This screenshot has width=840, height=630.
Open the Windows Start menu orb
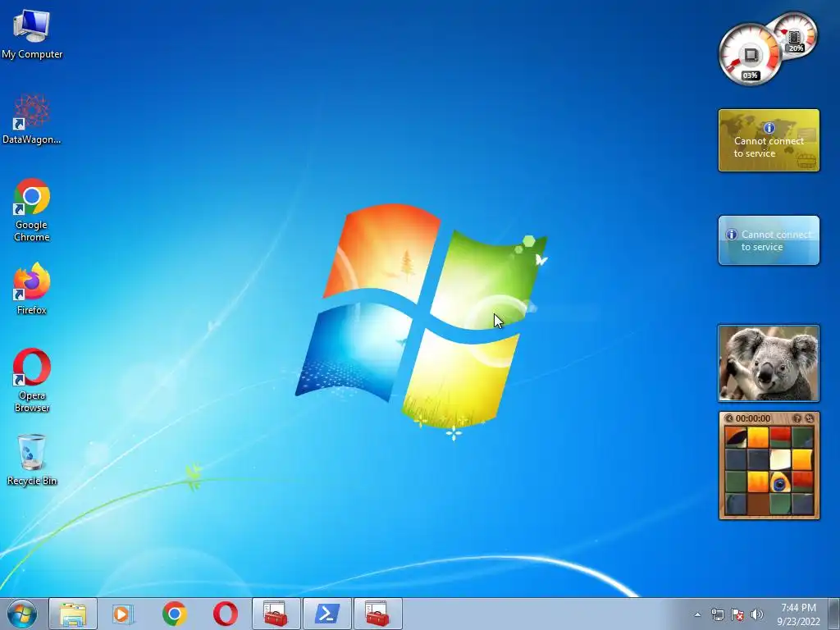pos(22,614)
